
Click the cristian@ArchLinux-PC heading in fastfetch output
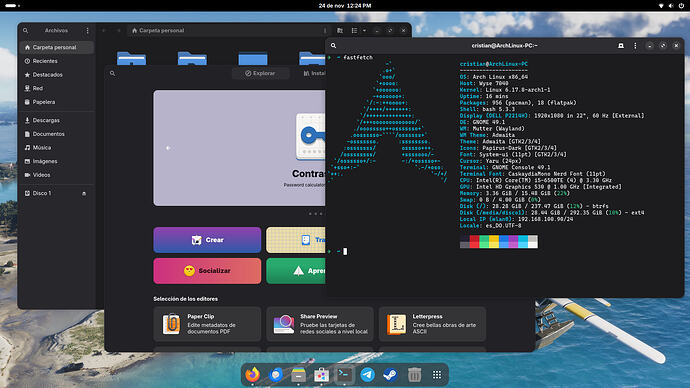[494, 64]
